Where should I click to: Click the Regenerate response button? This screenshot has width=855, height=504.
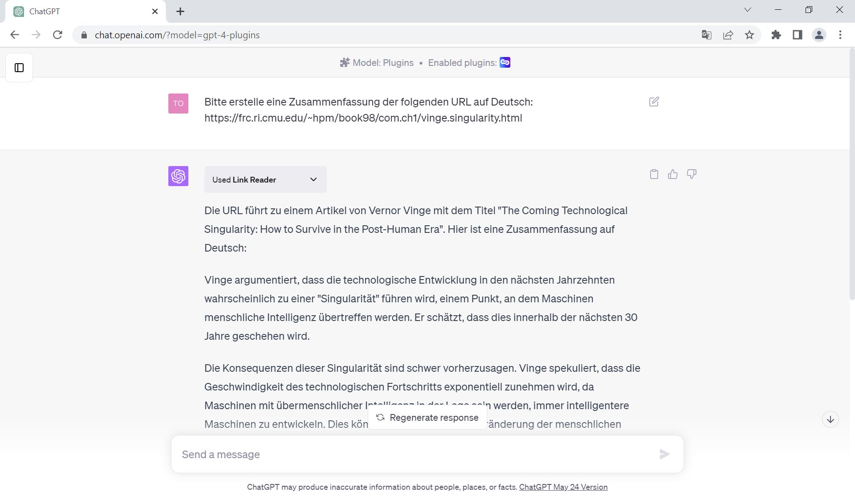(427, 418)
